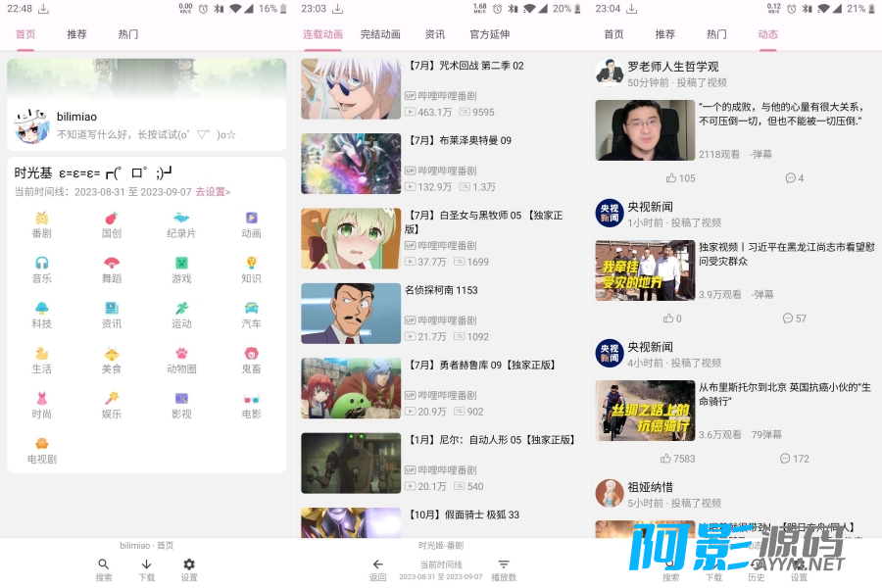Open comments on 罗老师 video (4)

(794, 177)
